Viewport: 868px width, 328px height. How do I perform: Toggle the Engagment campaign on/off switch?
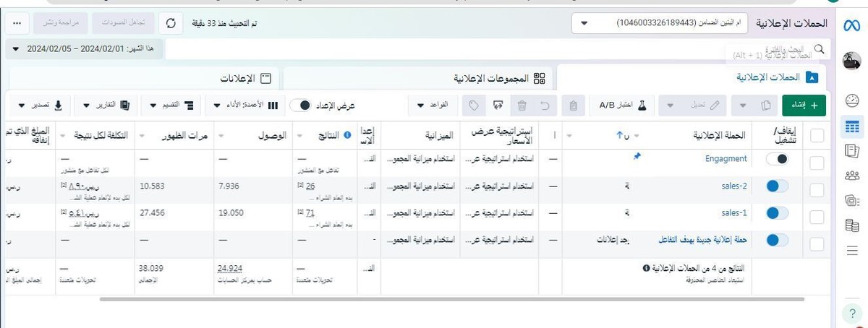[x=777, y=160]
